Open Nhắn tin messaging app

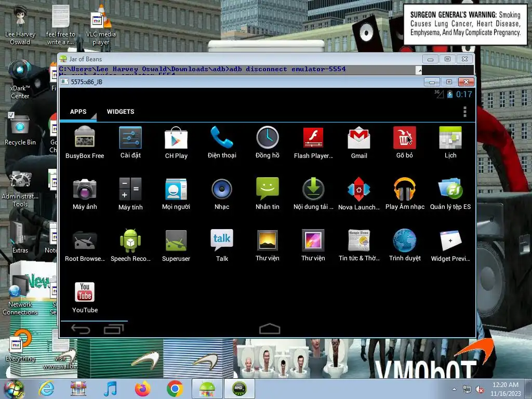268,194
